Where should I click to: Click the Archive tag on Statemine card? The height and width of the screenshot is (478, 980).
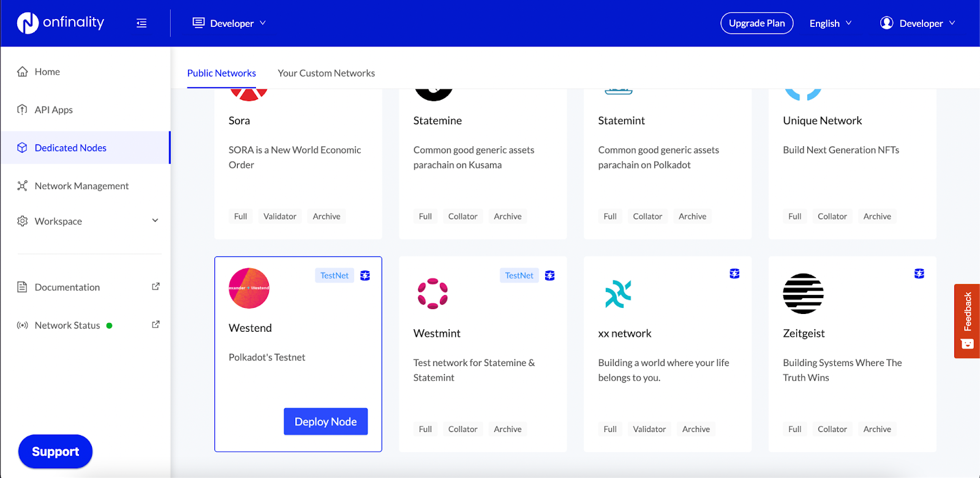click(508, 216)
